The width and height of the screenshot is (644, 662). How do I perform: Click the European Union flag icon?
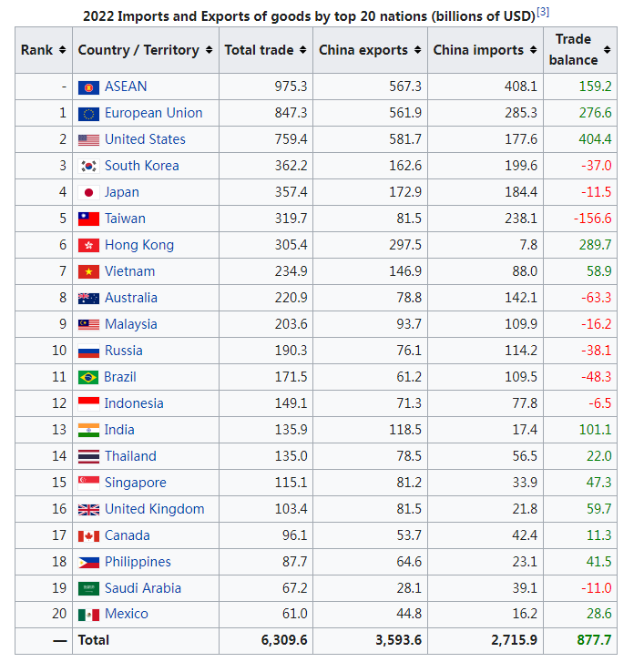(x=88, y=114)
